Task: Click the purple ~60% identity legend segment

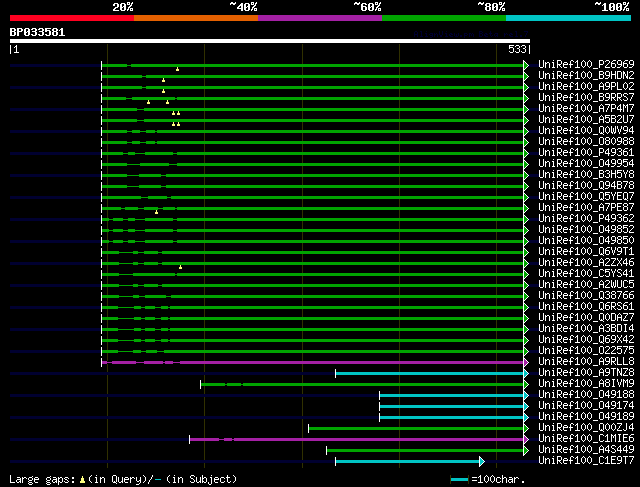Action: pyautogui.click(x=320, y=18)
